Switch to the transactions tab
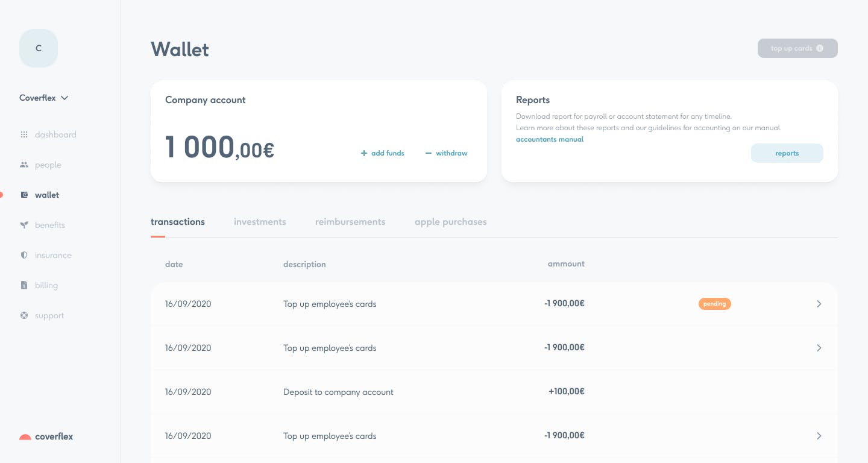This screenshot has width=868, height=463. point(178,222)
